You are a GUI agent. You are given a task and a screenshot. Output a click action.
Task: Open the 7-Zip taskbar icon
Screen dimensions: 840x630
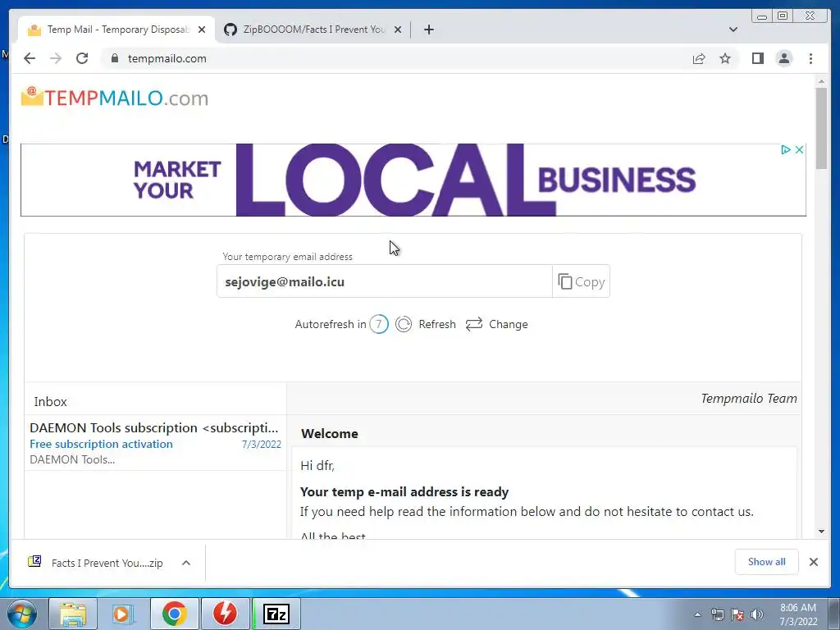click(276, 614)
